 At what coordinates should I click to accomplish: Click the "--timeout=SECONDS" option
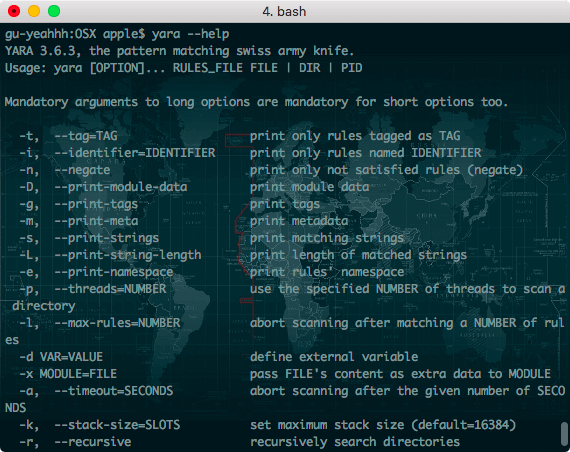click(x=114, y=391)
